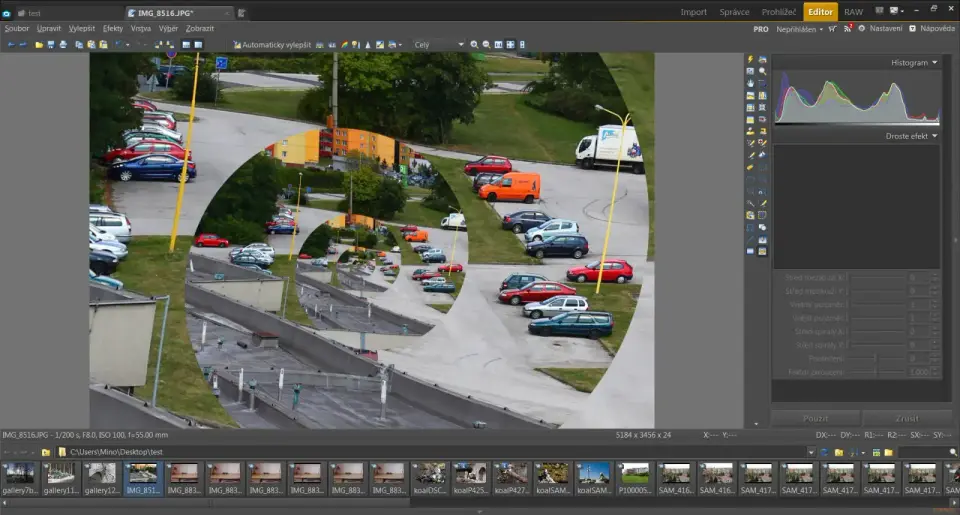
Task: Click the Save disk icon
Action: (51, 45)
